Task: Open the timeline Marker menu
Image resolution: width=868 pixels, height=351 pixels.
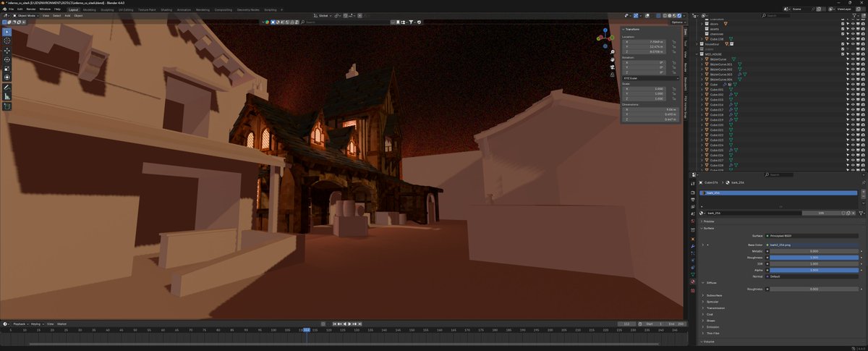Action: 62,323
